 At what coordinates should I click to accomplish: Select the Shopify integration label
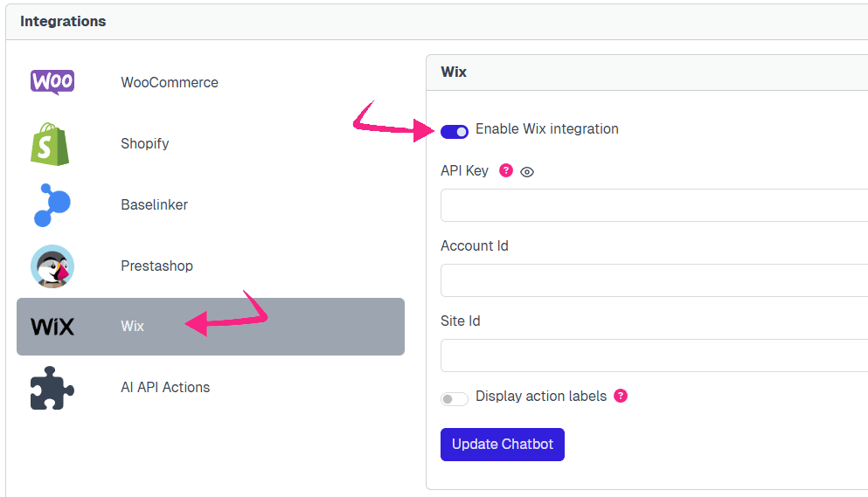coord(145,144)
